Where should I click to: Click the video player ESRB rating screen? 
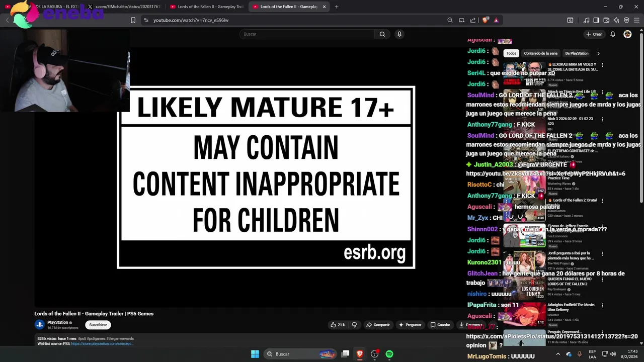click(266, 177)
